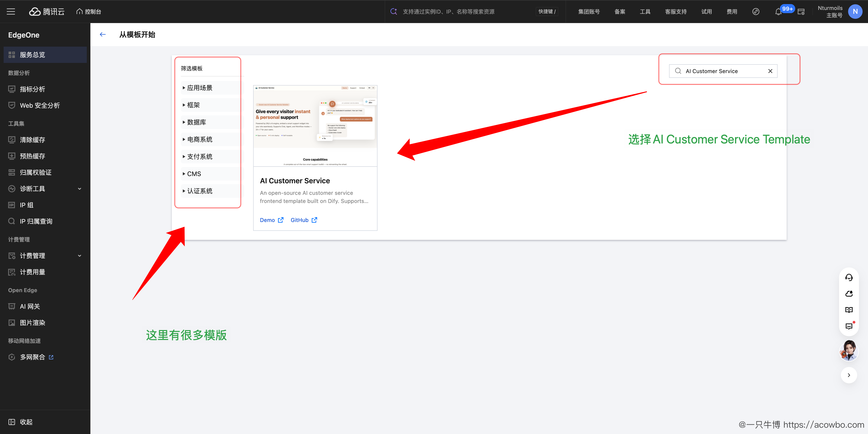Click the Tencent Cloud logo

click(47, 12)
